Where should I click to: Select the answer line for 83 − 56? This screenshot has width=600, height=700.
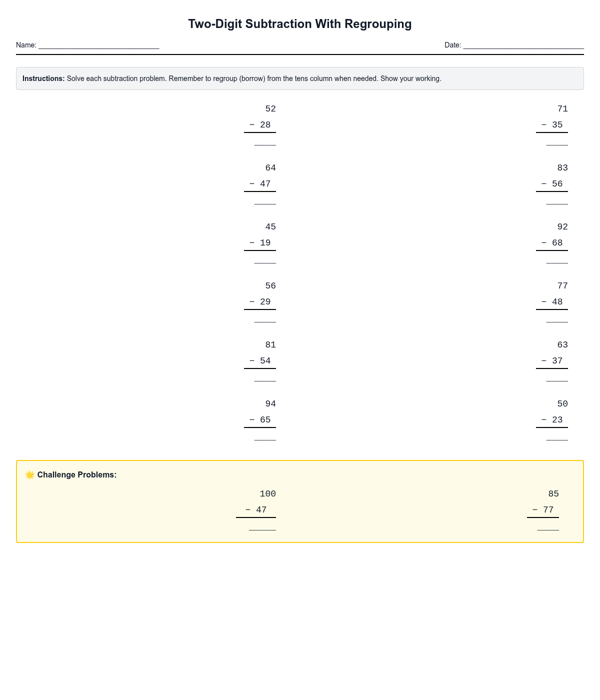557,200
